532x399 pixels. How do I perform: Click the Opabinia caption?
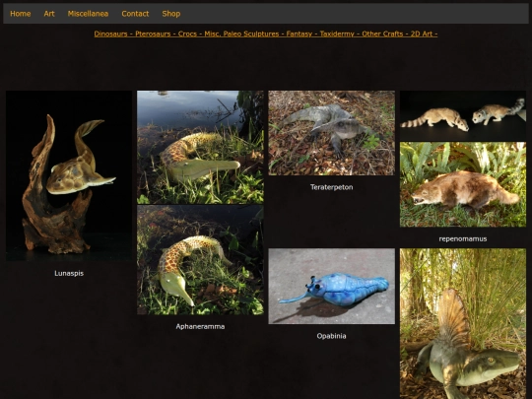point(331,336)
